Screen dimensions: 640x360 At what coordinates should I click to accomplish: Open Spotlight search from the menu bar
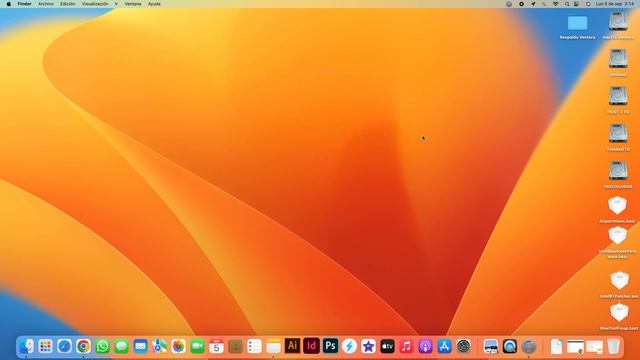567,4
